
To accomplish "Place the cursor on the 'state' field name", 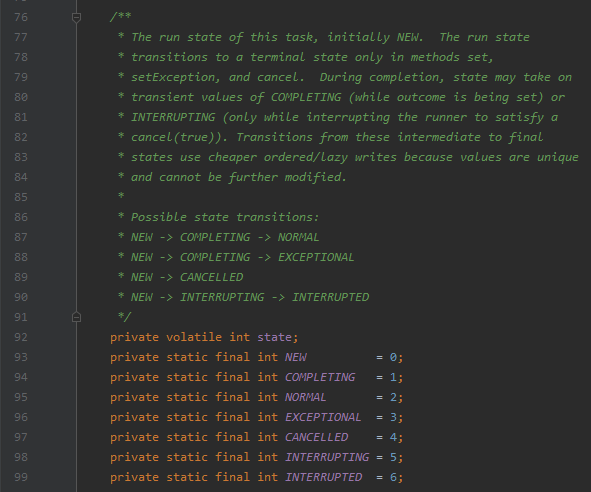I will (x=274, y=337).
